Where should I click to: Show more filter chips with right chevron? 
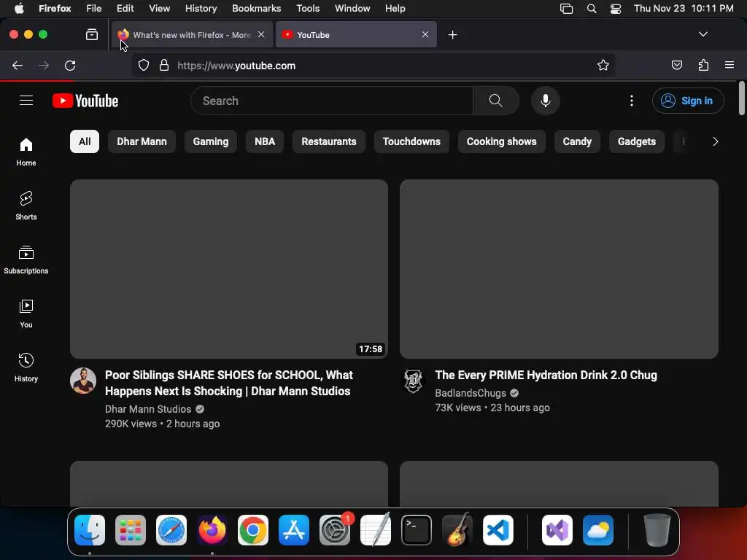pos(715,141)
